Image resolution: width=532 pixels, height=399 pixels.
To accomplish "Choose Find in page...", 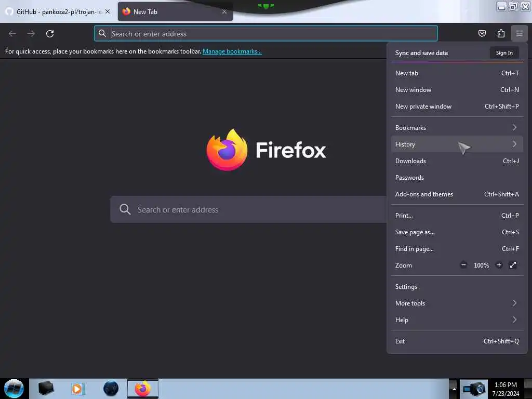I will 457,249.
